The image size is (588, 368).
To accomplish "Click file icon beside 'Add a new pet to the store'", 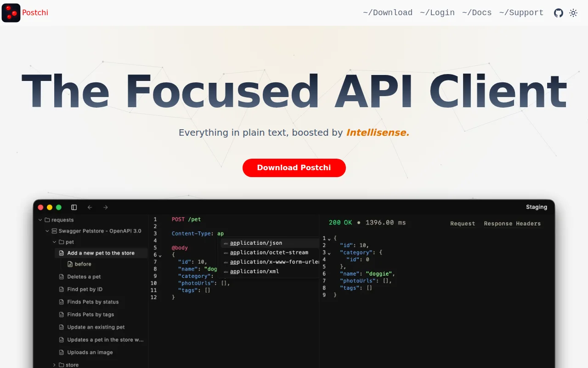I will coord(62,253).
